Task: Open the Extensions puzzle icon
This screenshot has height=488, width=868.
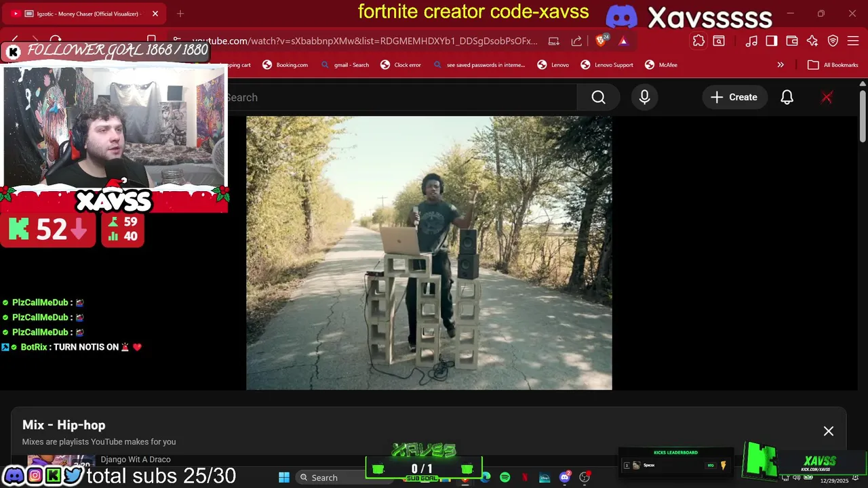Action: coord(698,41)
